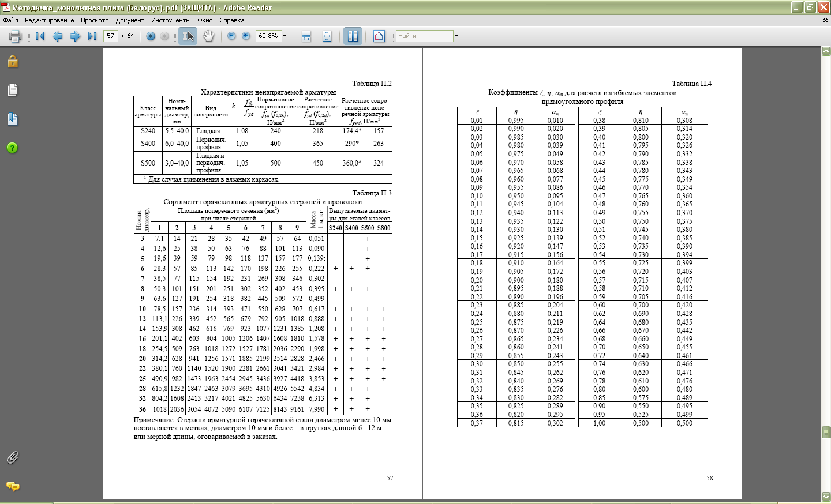831x504 pixels.
Task: Click page number 58 at page bottom
Action: coord(709,478)
